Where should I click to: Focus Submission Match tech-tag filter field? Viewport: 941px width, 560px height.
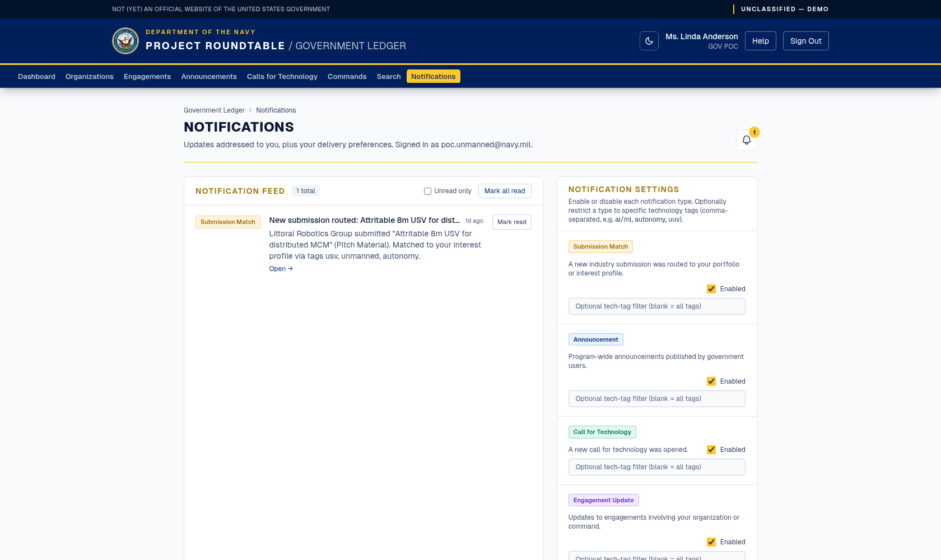tap(657, 306)
